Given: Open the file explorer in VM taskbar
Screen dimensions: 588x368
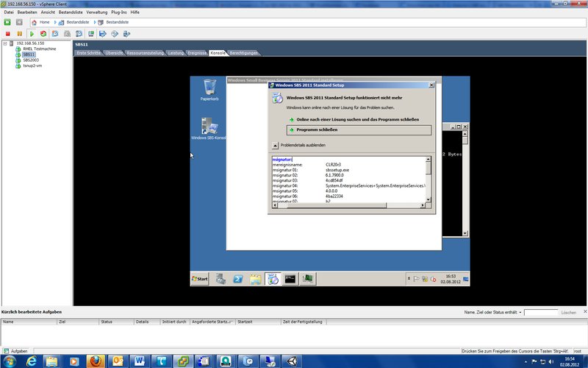Looking at the screenshot, I should click(x=255, y=279).
